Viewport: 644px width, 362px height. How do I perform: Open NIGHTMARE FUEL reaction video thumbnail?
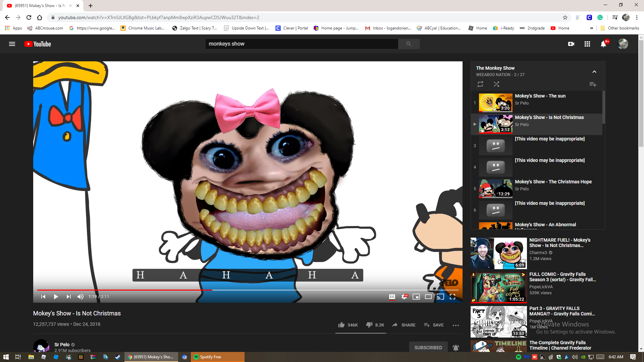pyautogui.click(x=498, y=253)
